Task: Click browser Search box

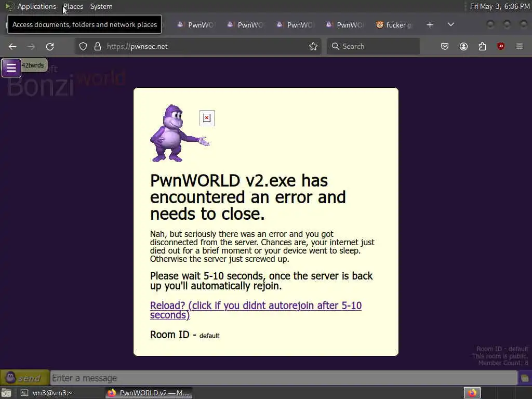Action: tap(373, 46)
